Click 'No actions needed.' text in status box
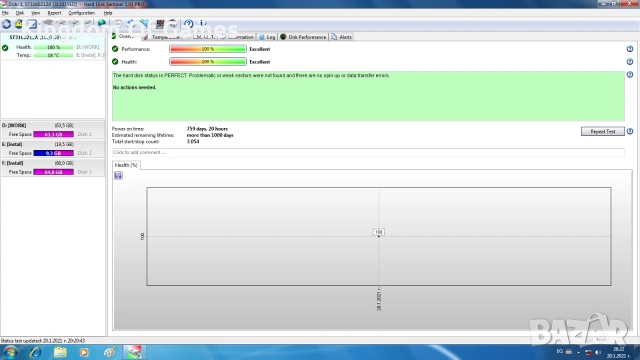Image resolution: width=640 pixels, height=360 pixels. tap(135, 87)
